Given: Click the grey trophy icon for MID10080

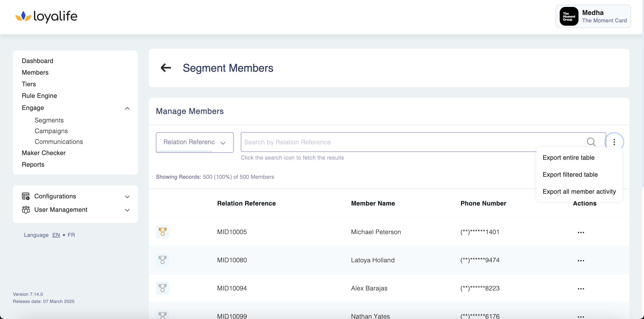Looking at the screenshot, I should point(163,260).
